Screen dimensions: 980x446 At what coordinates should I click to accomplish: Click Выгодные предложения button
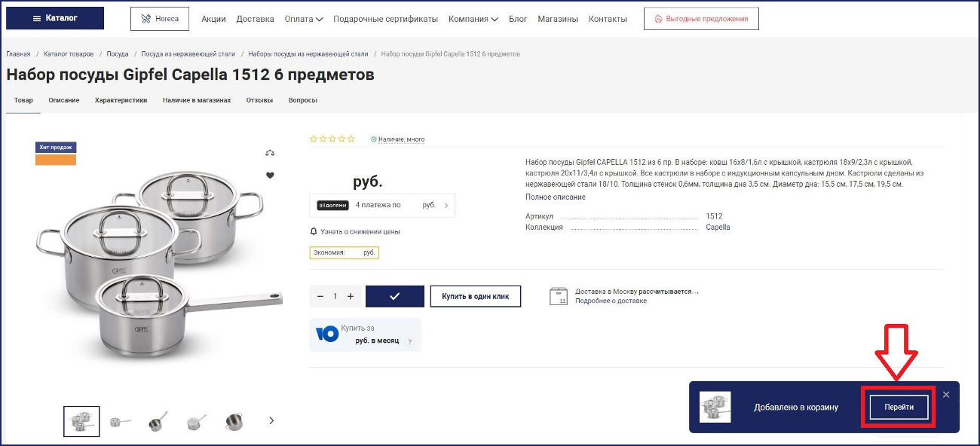coord(701,19)
